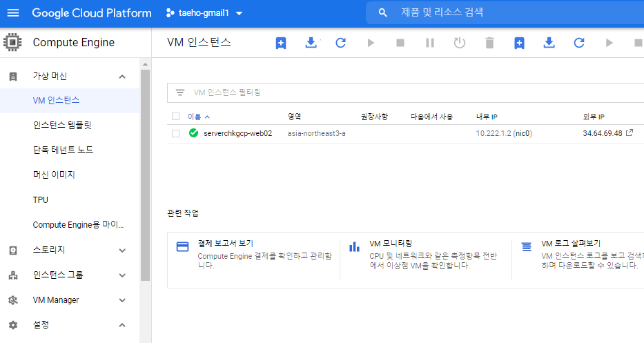Select VM 인스턴스 in the sidebar
Image resolution: width=644 pixels, height=343 pixels.
point(70,101)
